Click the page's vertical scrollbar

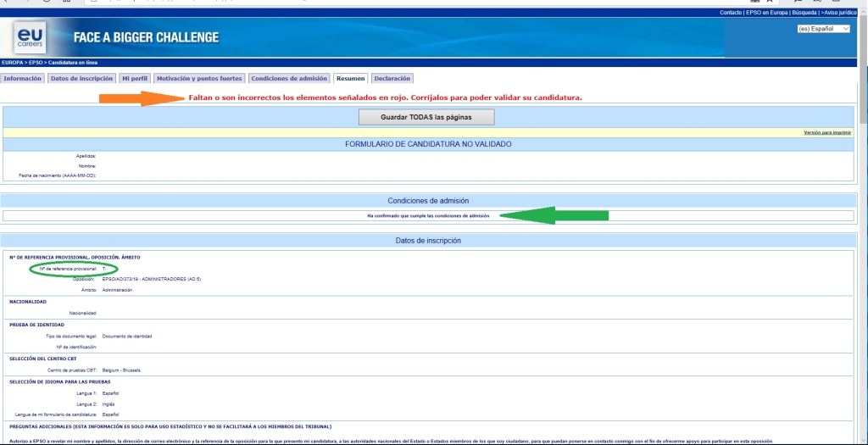864,254
